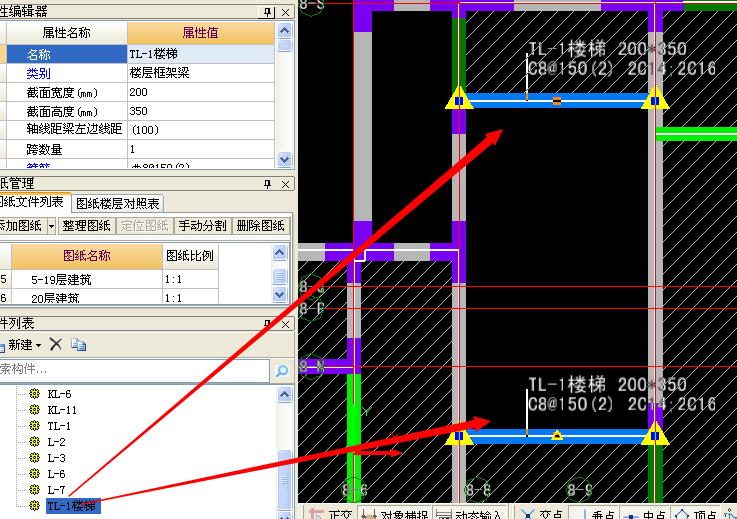The image size is (737, 519).
Task: Select TL-1 in component list
Action: [59, 426]
